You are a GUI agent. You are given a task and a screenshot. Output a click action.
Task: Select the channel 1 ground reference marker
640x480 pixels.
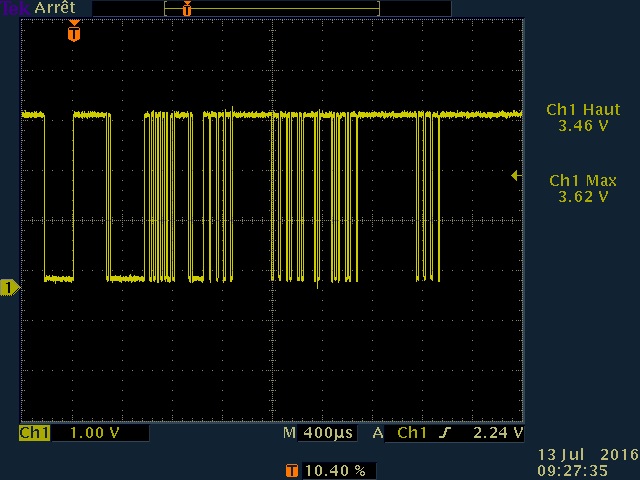pos(9,287)
